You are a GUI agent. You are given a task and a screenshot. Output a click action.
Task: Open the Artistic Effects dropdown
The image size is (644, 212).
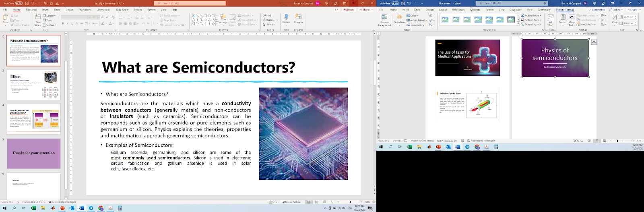click(x=418, y=20)
